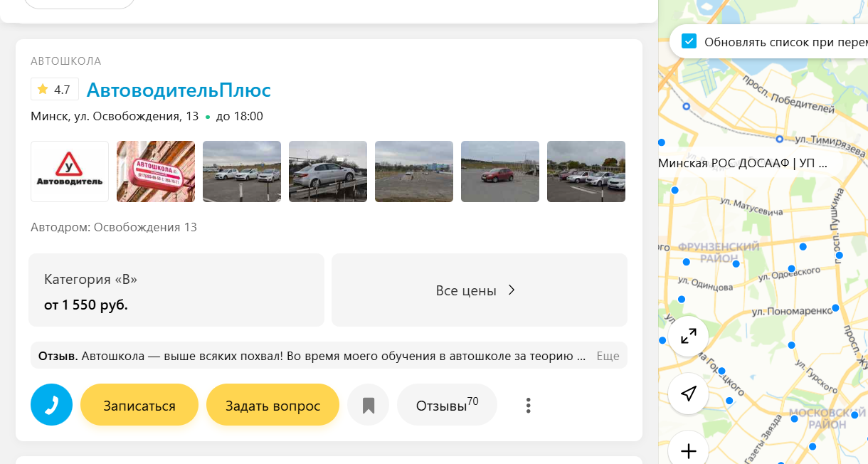Click 'ул. Матусевича' street label on map
This screenshot has height=464, width=868.
(751, 207)
